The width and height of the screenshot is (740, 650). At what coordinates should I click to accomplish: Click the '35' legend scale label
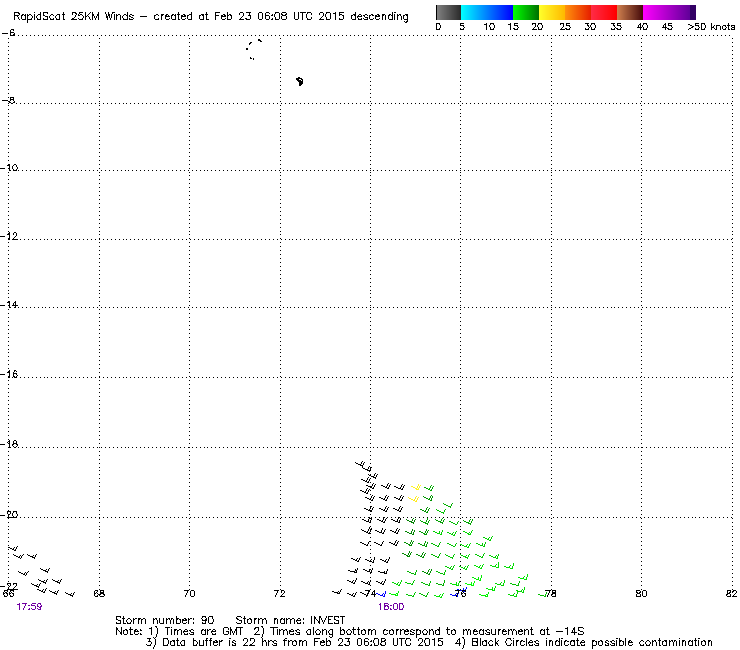(616, 27)
